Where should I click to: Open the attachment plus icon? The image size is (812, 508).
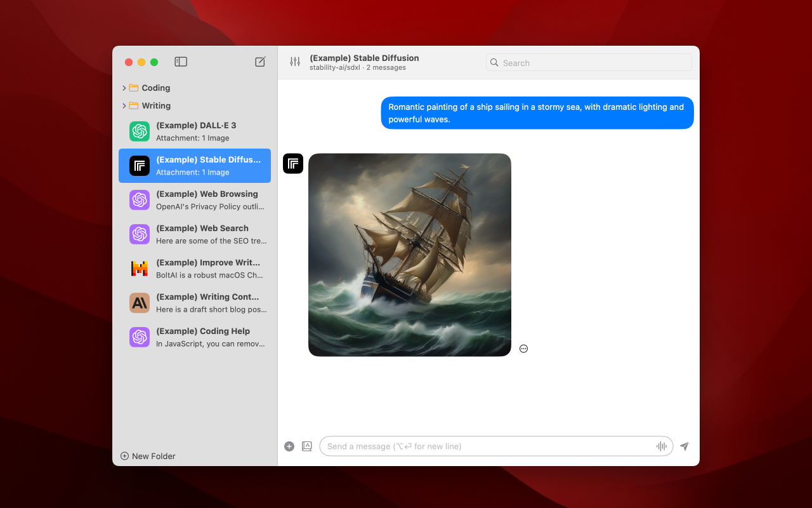(x=289, y=446)
